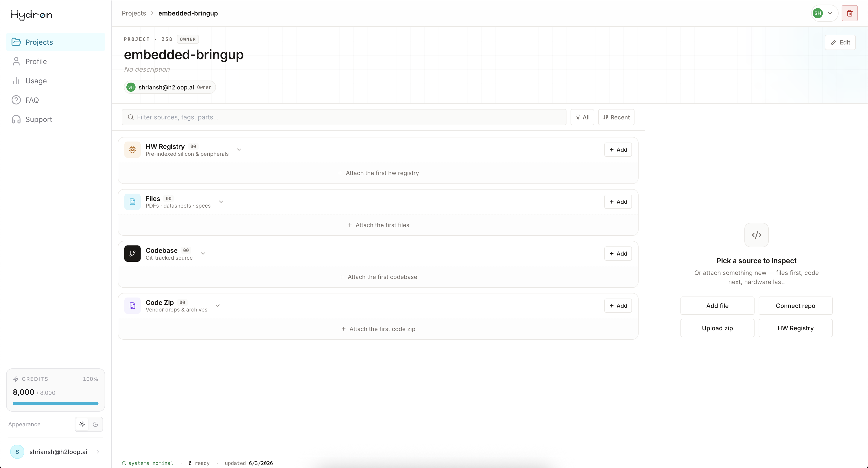Click the OWNER badge near project number
Screen dimensions: 868x468
188,39
